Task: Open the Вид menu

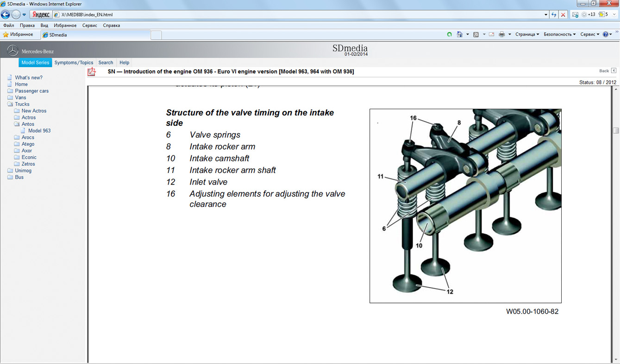Action: coord(44,25)
